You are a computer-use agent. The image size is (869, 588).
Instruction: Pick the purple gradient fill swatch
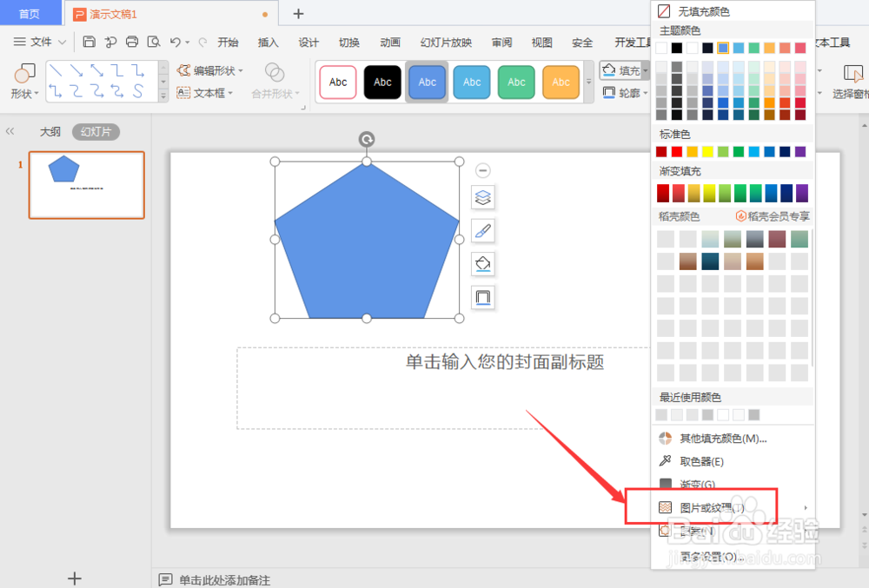(802, 193)
